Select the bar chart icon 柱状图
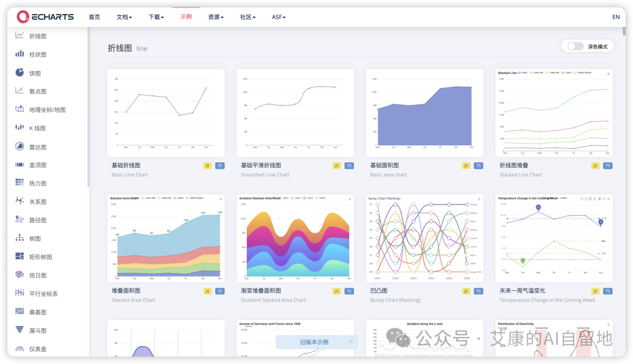This screenshot has height=364, width=633. (19, 54)
